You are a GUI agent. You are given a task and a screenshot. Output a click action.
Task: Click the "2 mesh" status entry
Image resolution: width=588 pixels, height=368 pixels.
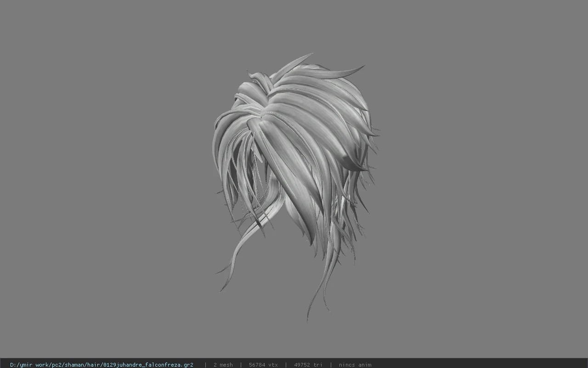(x=223, y=365)
